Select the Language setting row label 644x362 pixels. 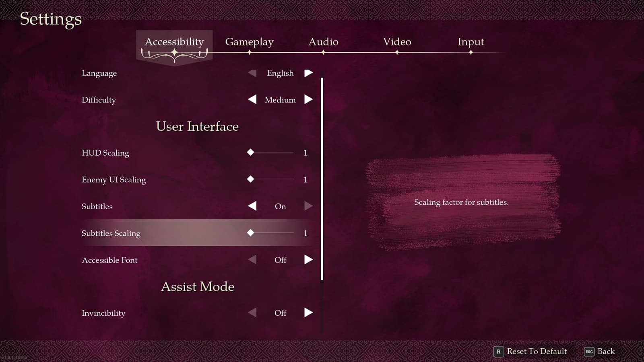[x=99, y=73]
